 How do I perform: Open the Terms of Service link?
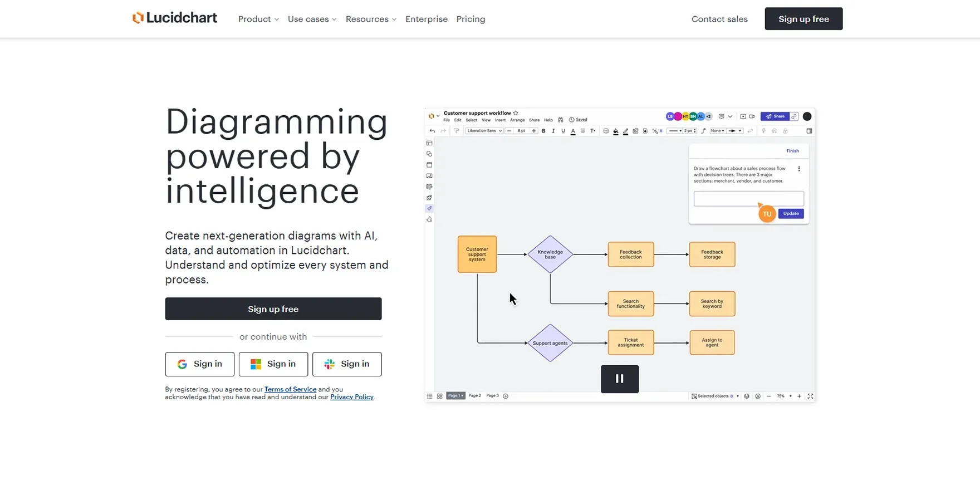point(290,389)
